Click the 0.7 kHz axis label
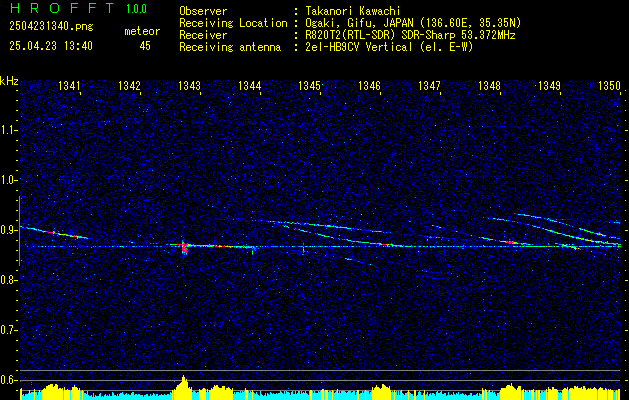 click(8, 331)
